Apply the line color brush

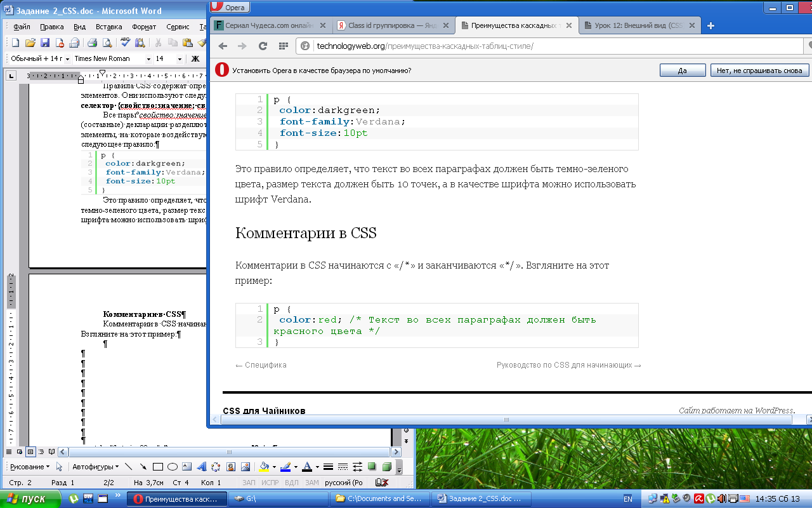(x=285, y=467)
